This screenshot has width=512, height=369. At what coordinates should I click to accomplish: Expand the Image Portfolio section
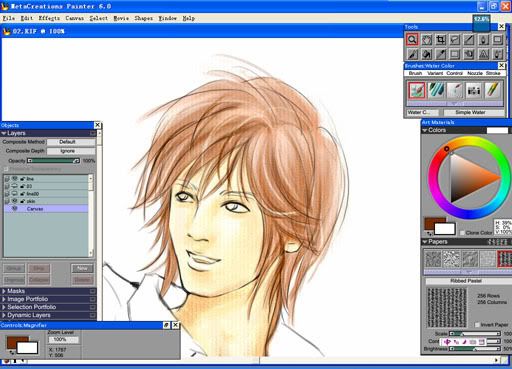4,299
